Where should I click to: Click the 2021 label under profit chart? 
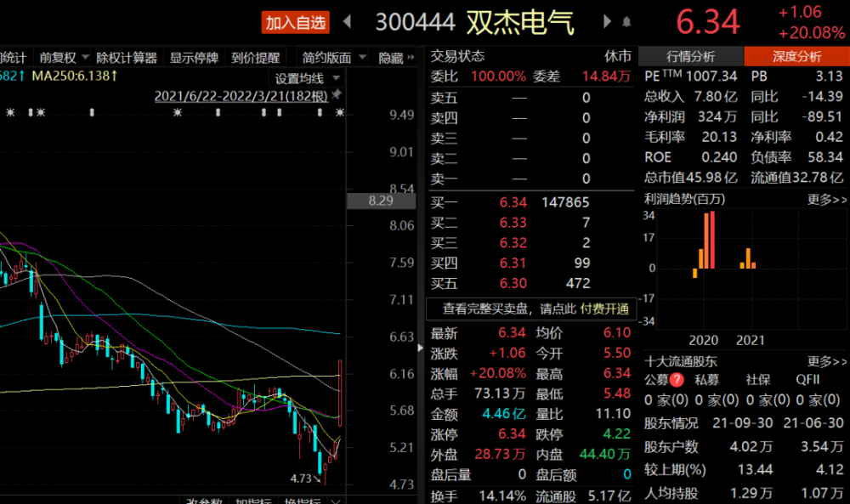[751, 340]
